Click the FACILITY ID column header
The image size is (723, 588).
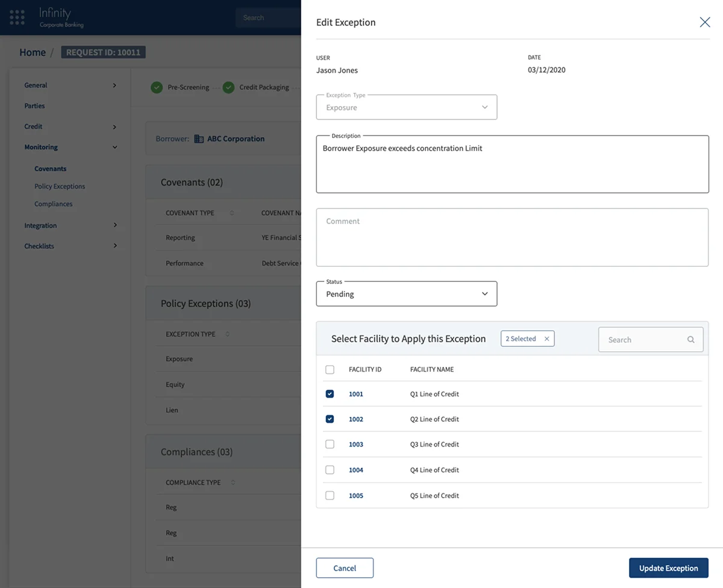365,369
